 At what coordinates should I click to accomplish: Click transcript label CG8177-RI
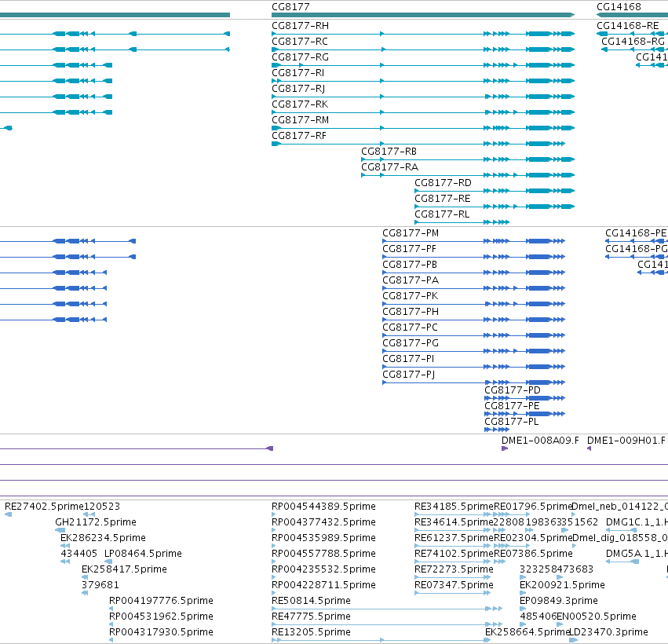tap(297, 73)
